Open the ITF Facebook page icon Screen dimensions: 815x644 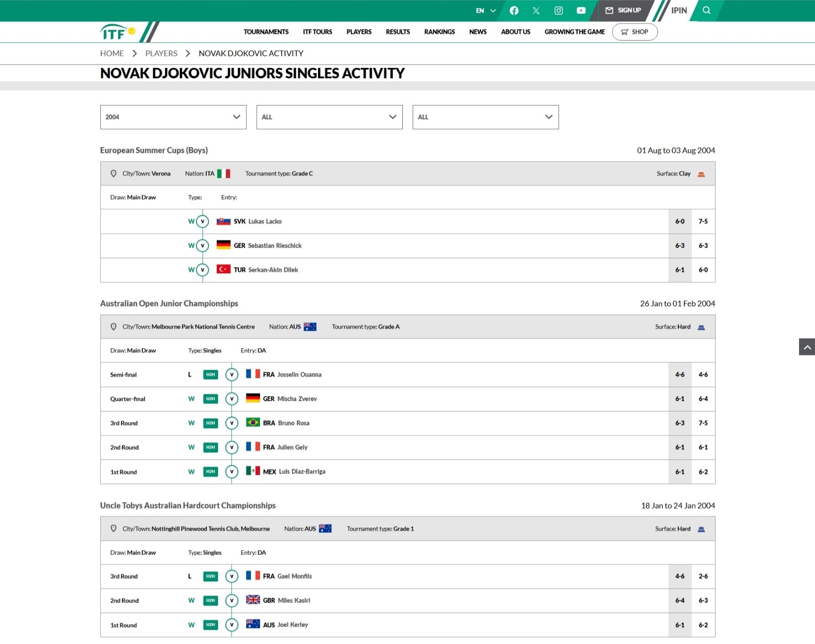514,10
